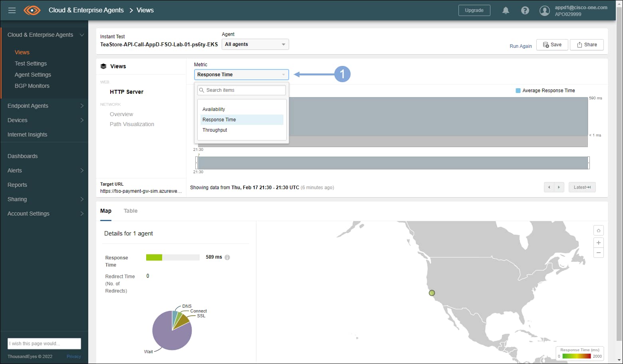Click the Search items field
Viewport: 623px width, 364px height.
[x=242, y=90]
